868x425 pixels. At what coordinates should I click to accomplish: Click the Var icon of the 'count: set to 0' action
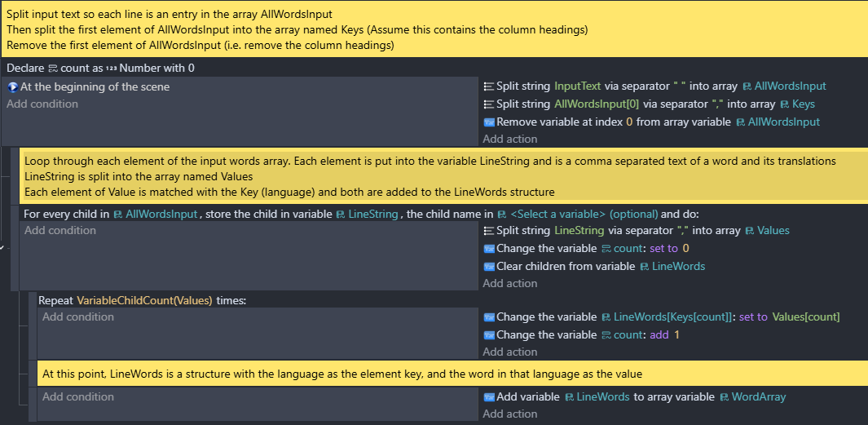[x=489, y=248]
